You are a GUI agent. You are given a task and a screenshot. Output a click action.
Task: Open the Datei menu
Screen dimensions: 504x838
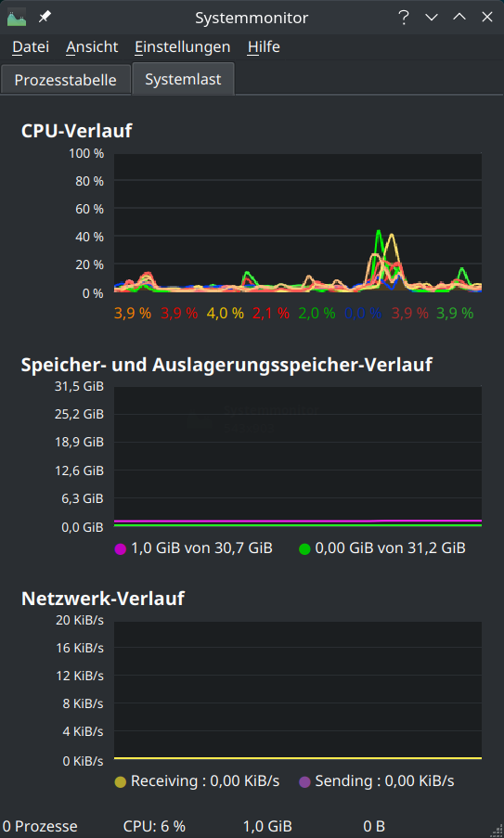pos(31,47)
